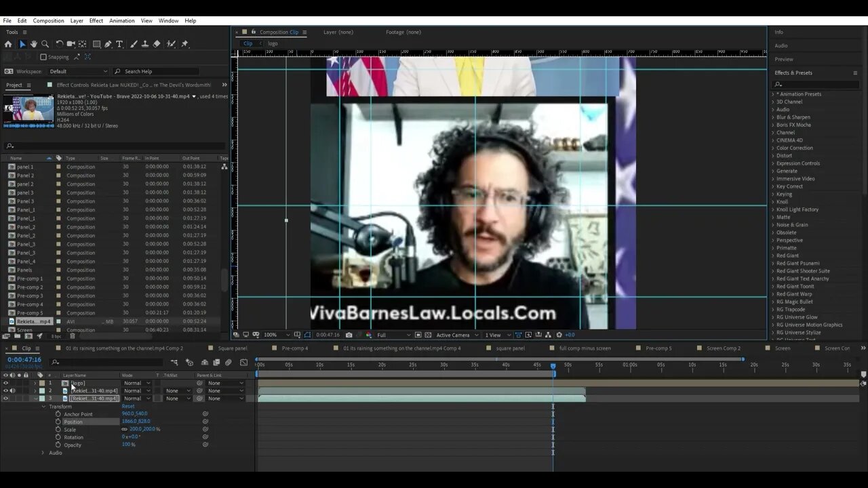Select the Pan Behind anchor point tool

point(82,44)
